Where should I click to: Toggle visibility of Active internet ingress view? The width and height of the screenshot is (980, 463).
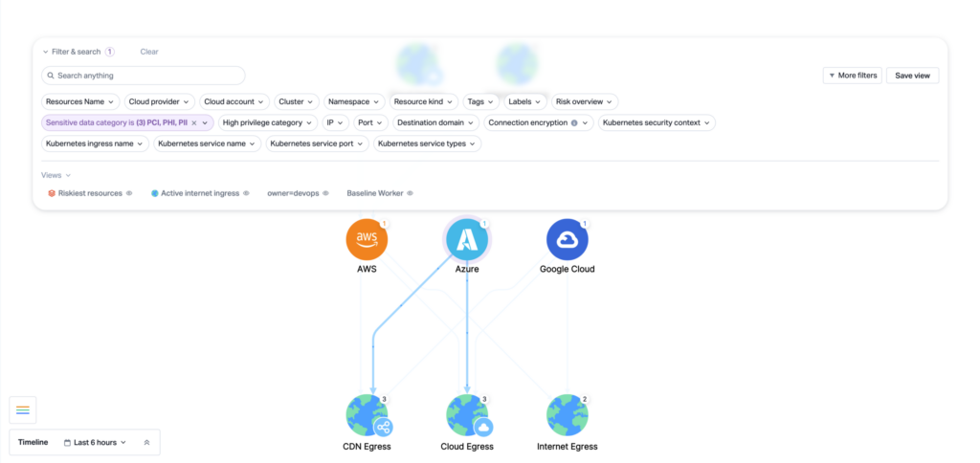click(246, 193)
